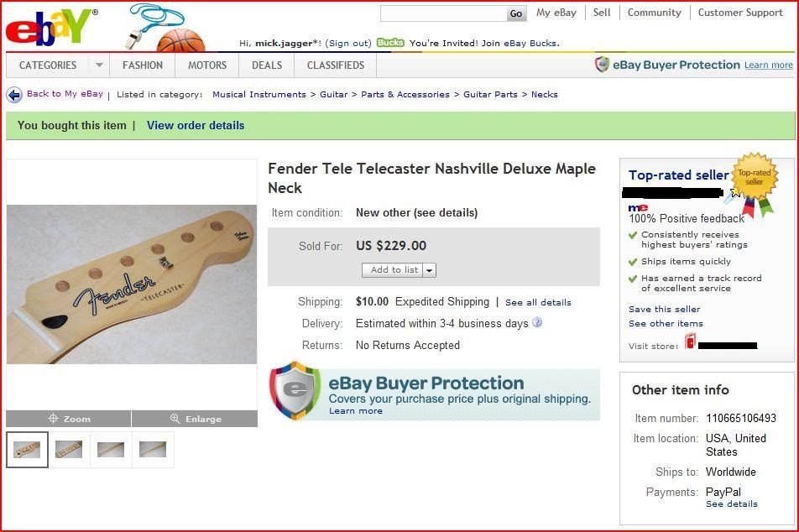The width and height of the screenshot is (799, 532).
Task: Open the Fashion tab
Action: 143,65
